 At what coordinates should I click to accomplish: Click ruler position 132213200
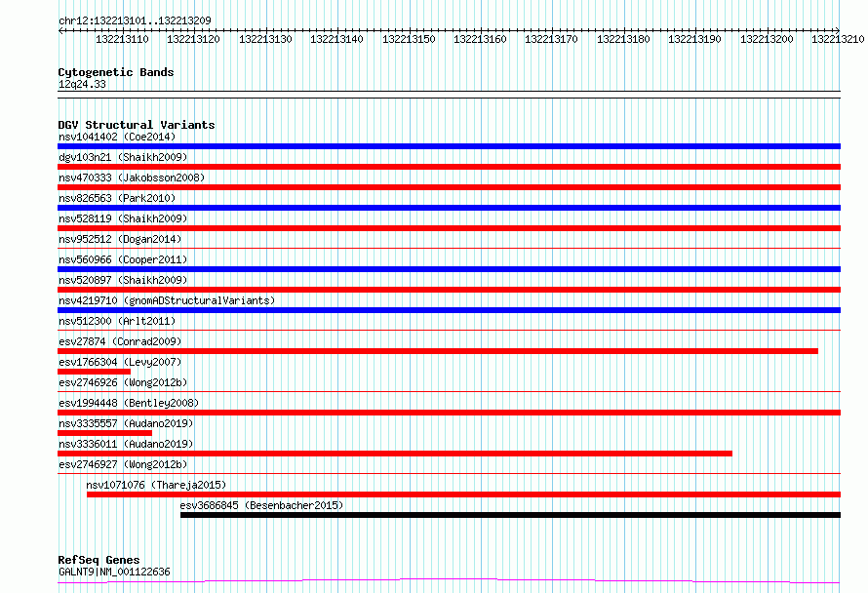click(x=767, y=39)
